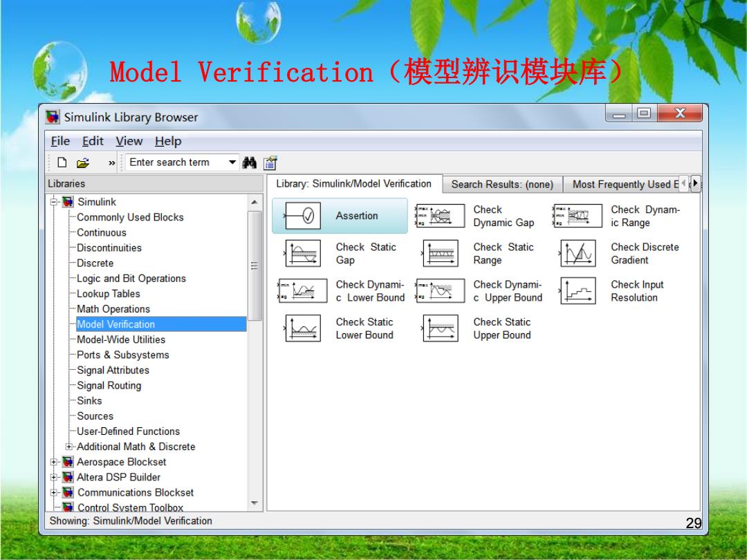This screenshot has height=560, width=747.
Task: Click the Libraries tree scroll up arrow
Action: click(x=255, y=203)
